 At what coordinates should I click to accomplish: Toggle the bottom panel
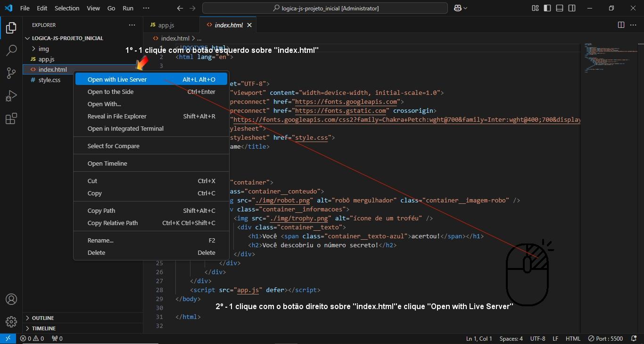click(x=560, y=8)
